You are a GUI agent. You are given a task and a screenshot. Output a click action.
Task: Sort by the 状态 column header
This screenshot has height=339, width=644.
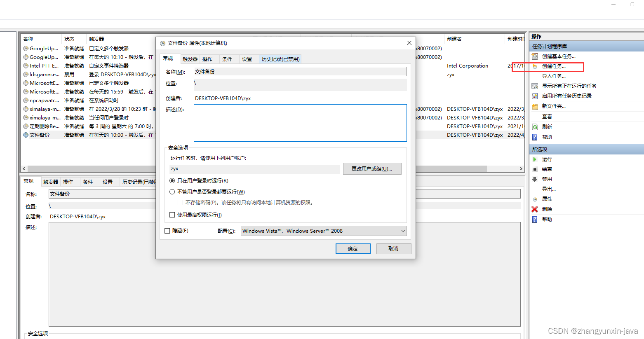coord(74,39)
